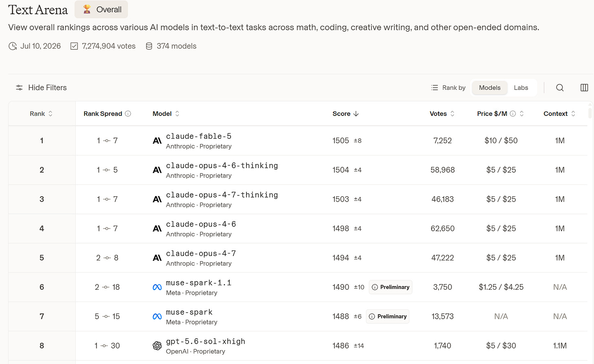The image size is (594, 364).
Task: Click the 2 – 8 rank spread cell
Action: (x=107, y=258)
